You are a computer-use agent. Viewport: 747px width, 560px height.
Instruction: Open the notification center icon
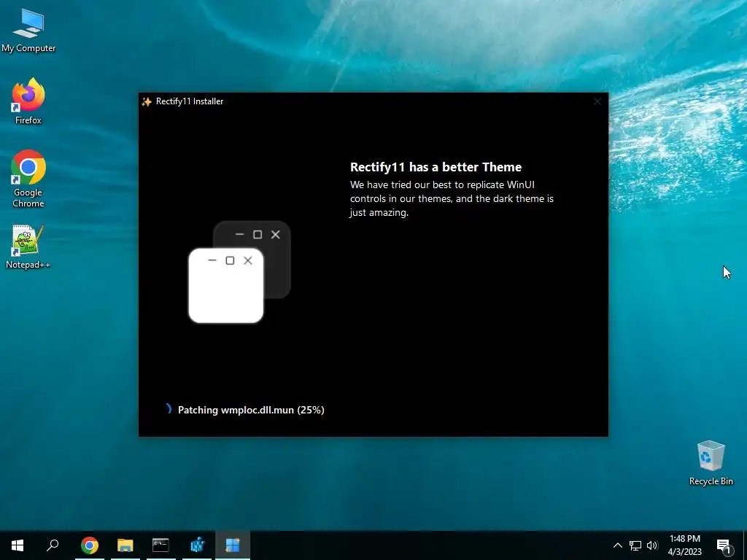[724, 545]
